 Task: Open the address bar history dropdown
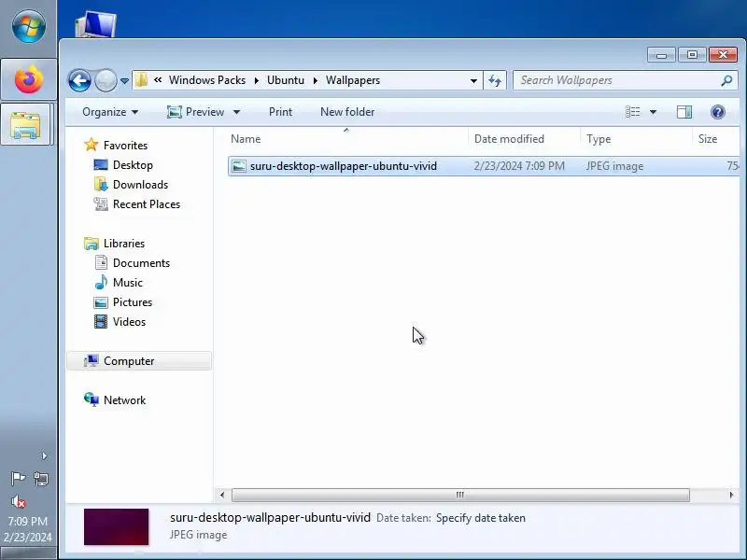click(x=473, y=80)
